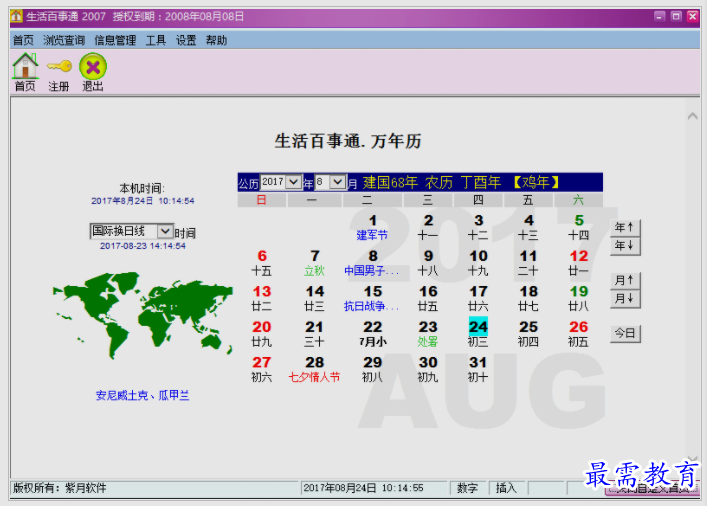The image size is (707, 506).
Task: Select date 21 三十
Action: pyautogui.click(x=315, y=334)
